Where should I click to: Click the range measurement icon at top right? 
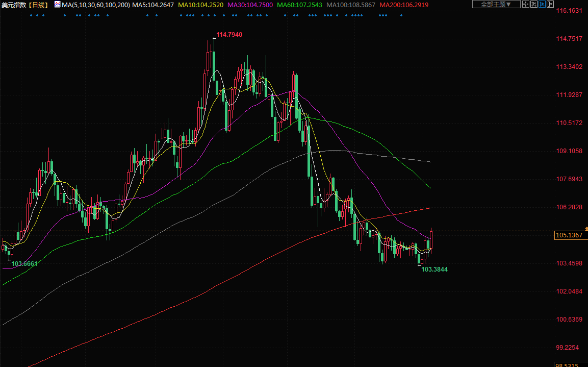pos(534,5)
